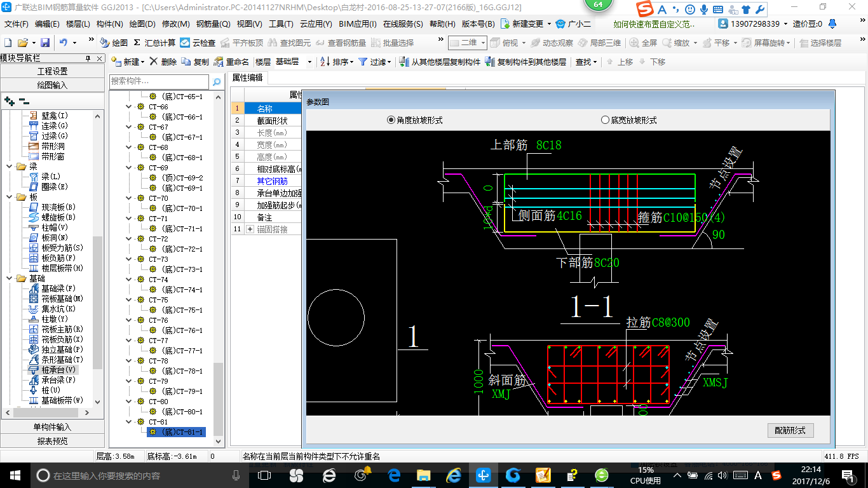Launch 云检查 cloud check
Image resolution: width=868 pixels, height=488 pixels.
click(x=198, y=43)
